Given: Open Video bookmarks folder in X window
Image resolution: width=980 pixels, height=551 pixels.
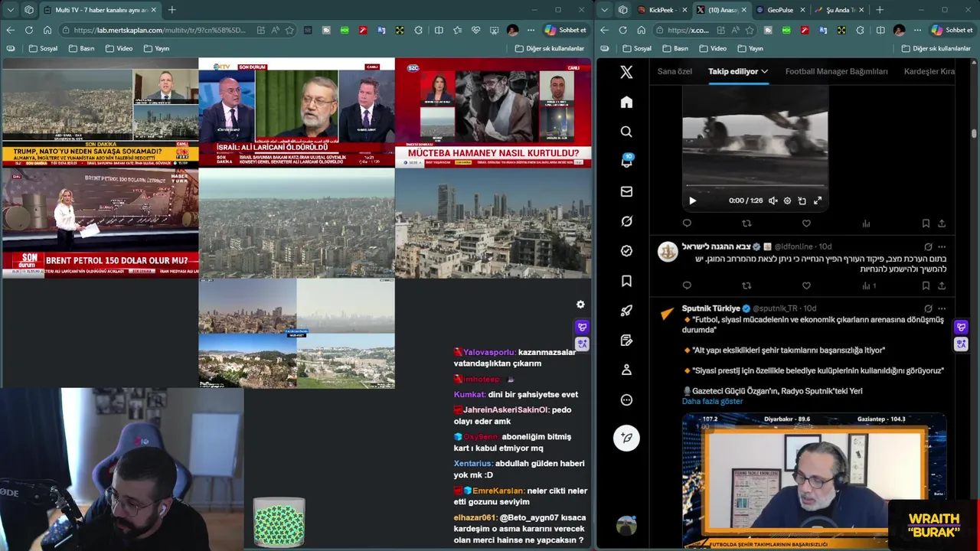Looking at the screenshot, I should pos(712,48).
